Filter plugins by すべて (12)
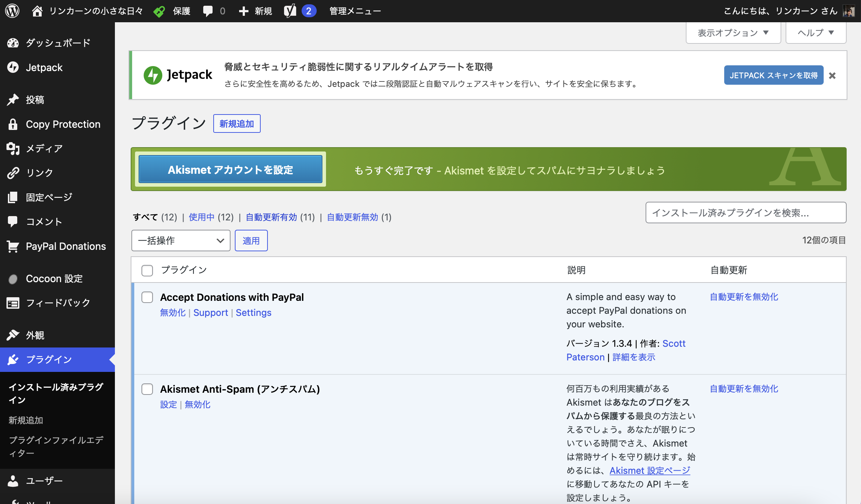The image size is (861, 504). coord(155,217)
